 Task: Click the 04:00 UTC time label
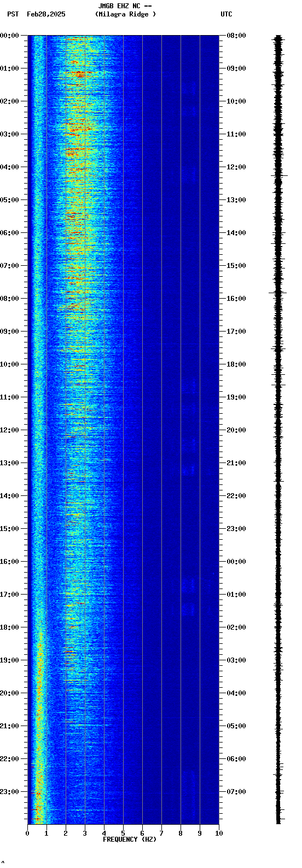coord(236,693)
